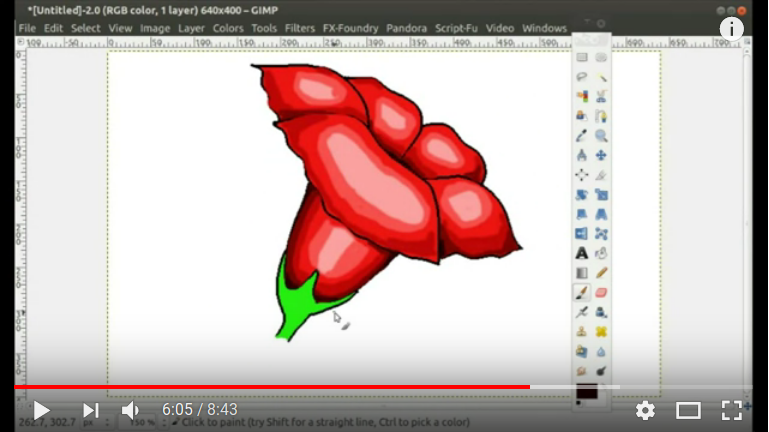Open the Colors menu
Image resolution: width=769 pixels, height=432 pixels.
228,28
